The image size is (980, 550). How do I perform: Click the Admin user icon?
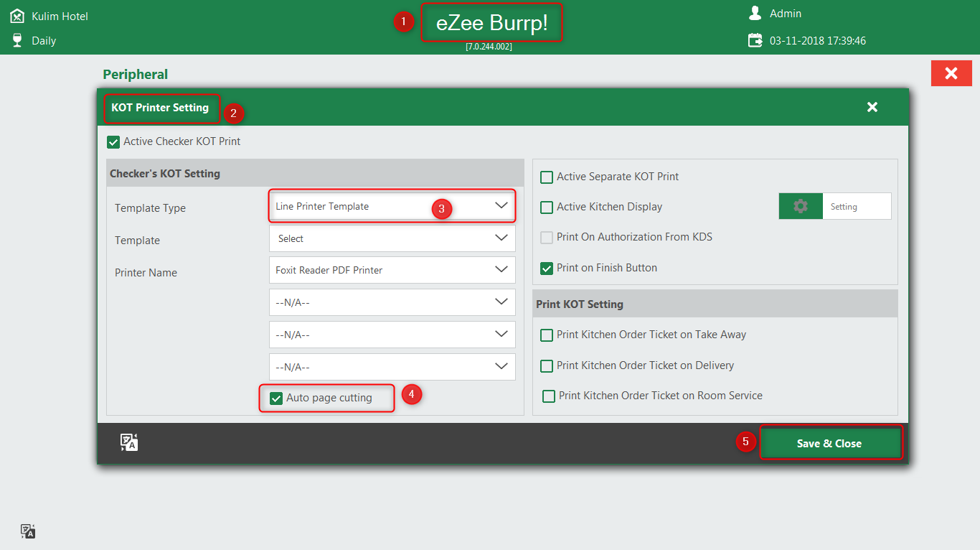pos(755,13)
